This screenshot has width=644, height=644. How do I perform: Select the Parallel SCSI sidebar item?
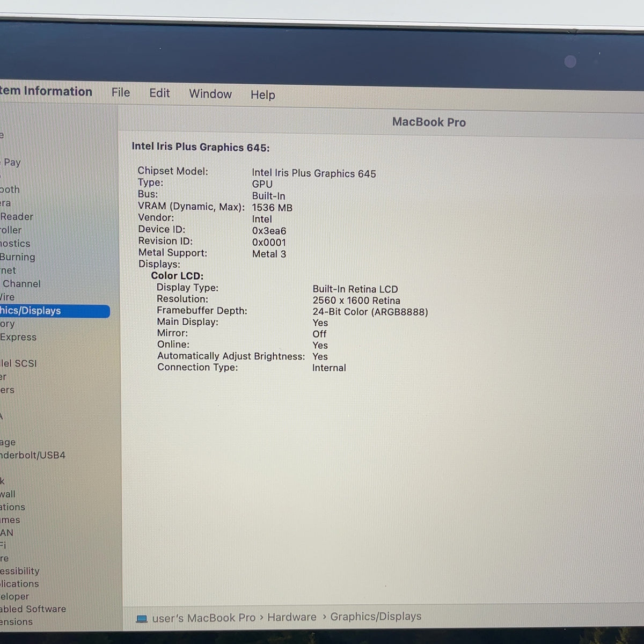pyautogui.click(x=18, y=363)
